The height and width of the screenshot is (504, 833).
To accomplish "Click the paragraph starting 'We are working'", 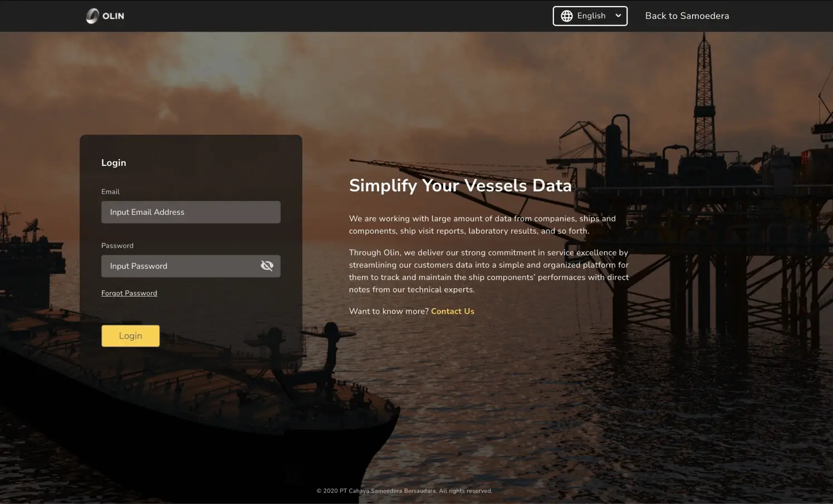I will point(482,225).
